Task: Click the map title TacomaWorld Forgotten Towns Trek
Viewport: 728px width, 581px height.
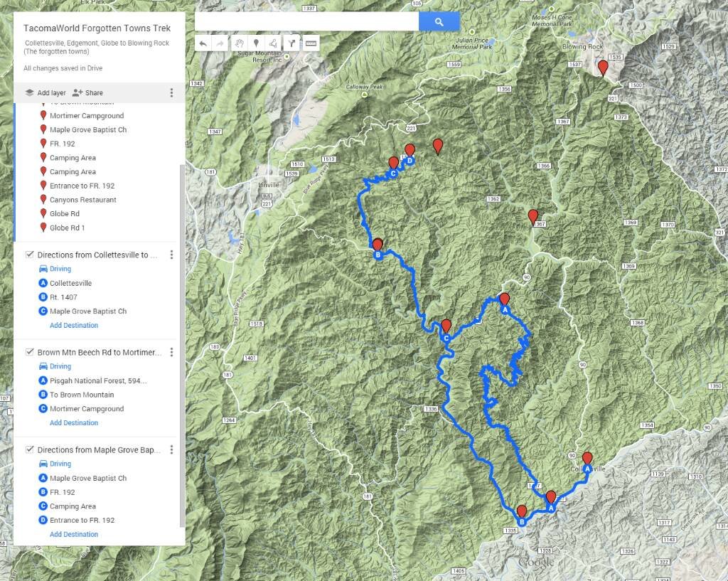Action: pyautogui.click(x=97, y=28)
